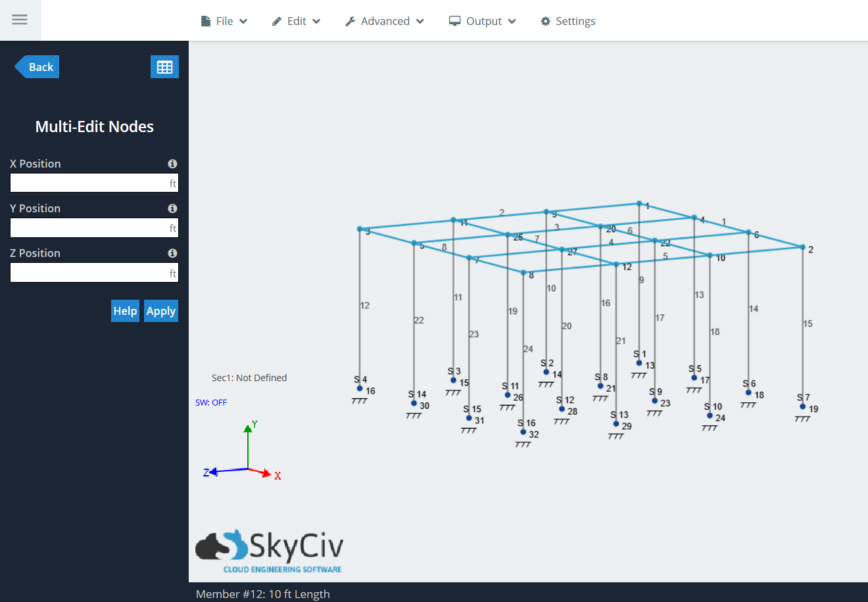Select support node 18 at S 6

748,392
